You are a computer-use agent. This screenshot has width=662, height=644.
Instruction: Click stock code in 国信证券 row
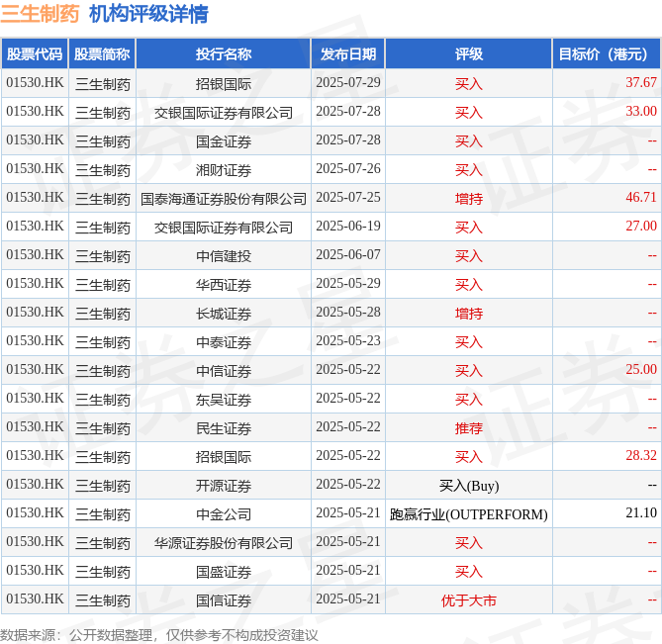(35, 598)
